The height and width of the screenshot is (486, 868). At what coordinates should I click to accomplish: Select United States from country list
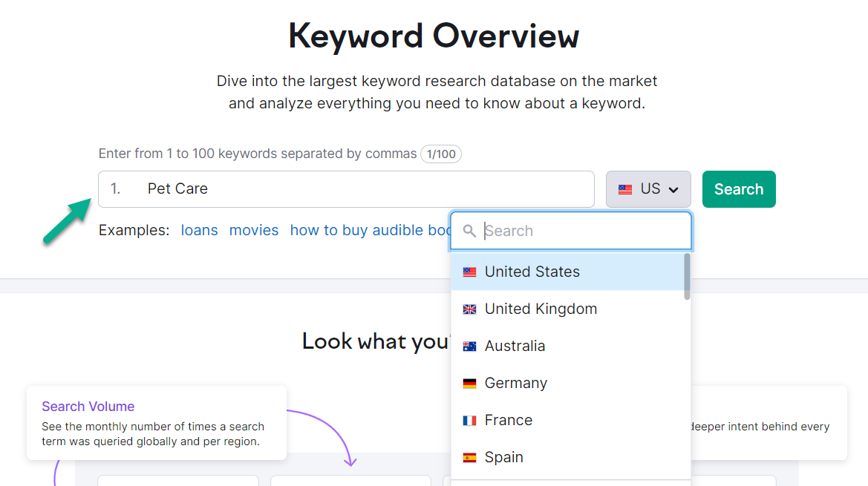point(567,272)
